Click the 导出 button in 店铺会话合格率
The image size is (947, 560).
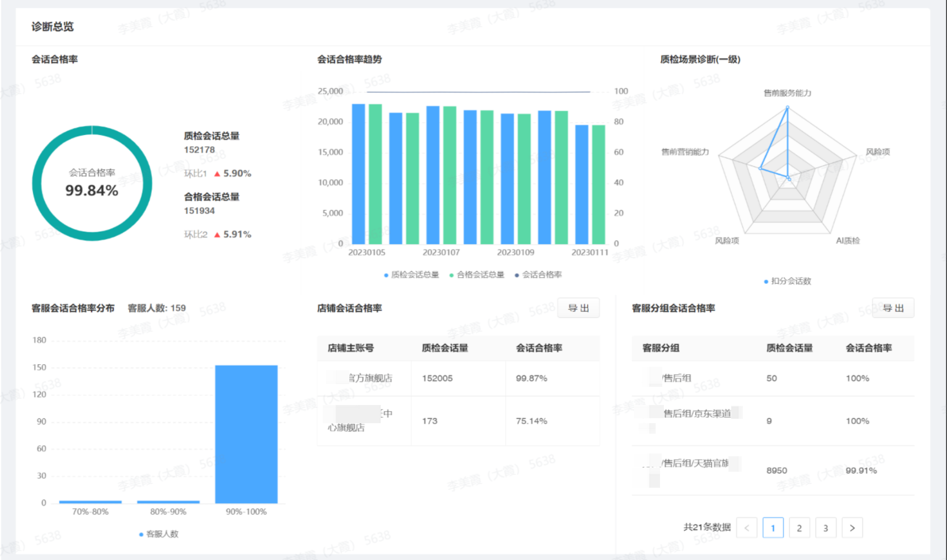(x=578, y=308)
